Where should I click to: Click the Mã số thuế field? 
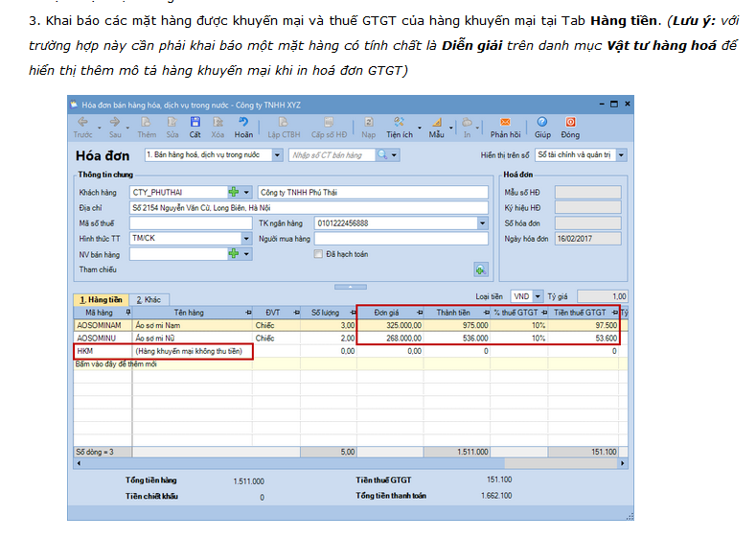(x=191, y=222)
